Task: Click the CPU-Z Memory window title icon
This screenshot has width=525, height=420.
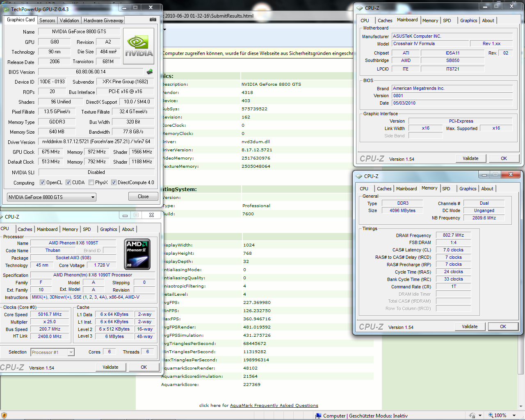Action: (359, 176)
